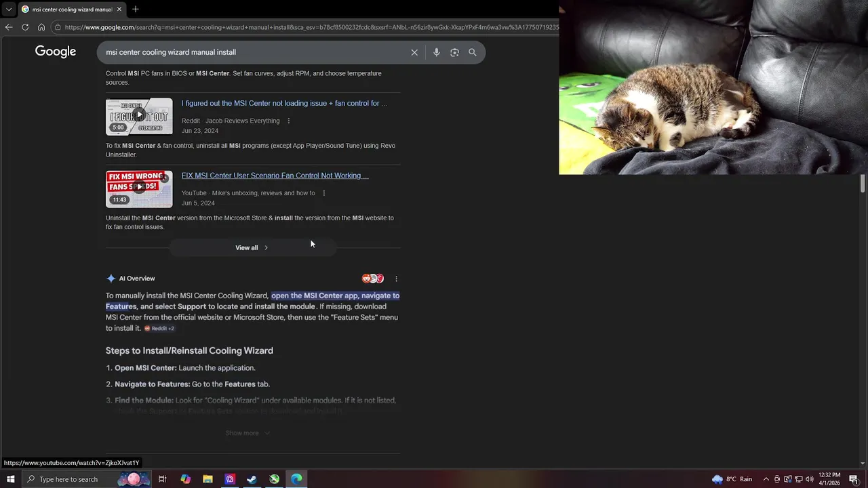Viewport: 868px width, 488px height.
Task: Open the Reddit video thumbnail
Action: pyautogui.click(x=139, y=117)
